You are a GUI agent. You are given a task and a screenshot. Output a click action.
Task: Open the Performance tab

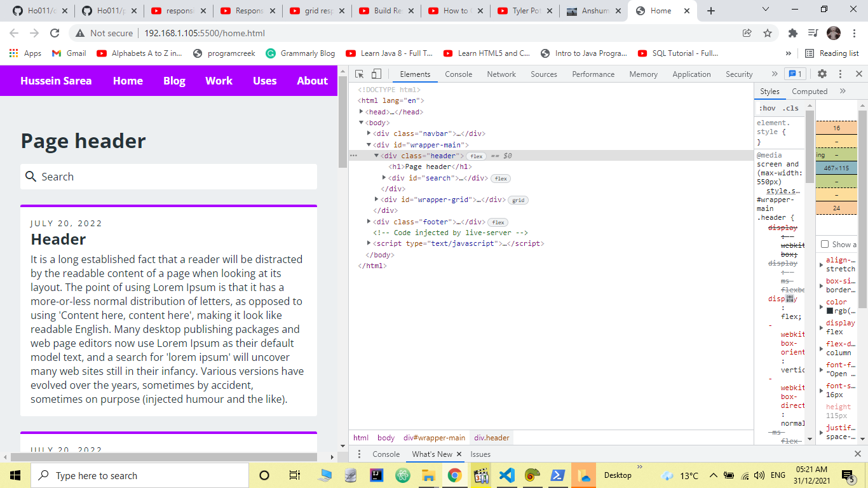tap(593, 74)
